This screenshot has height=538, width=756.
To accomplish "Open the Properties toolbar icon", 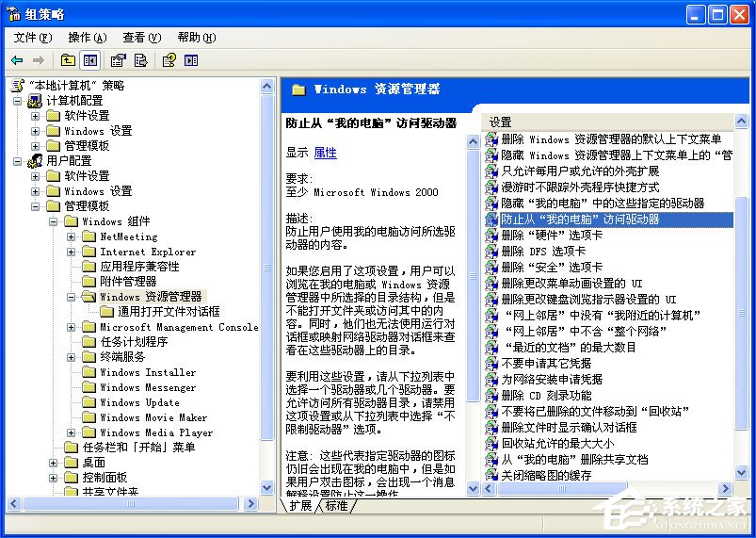I will [118, 60].
